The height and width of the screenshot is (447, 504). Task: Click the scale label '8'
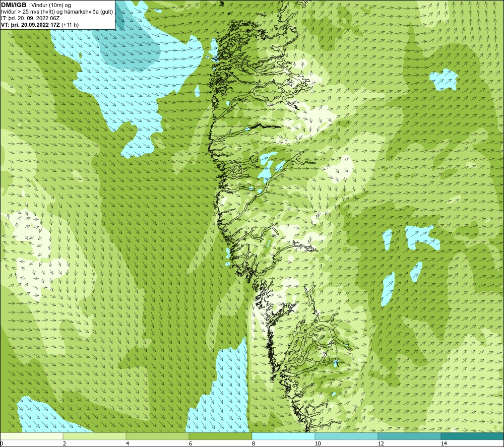254,444
